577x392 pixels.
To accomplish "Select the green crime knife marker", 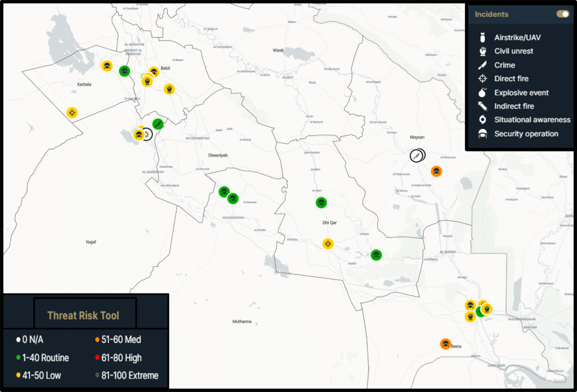I will click(x=158, y=123).
